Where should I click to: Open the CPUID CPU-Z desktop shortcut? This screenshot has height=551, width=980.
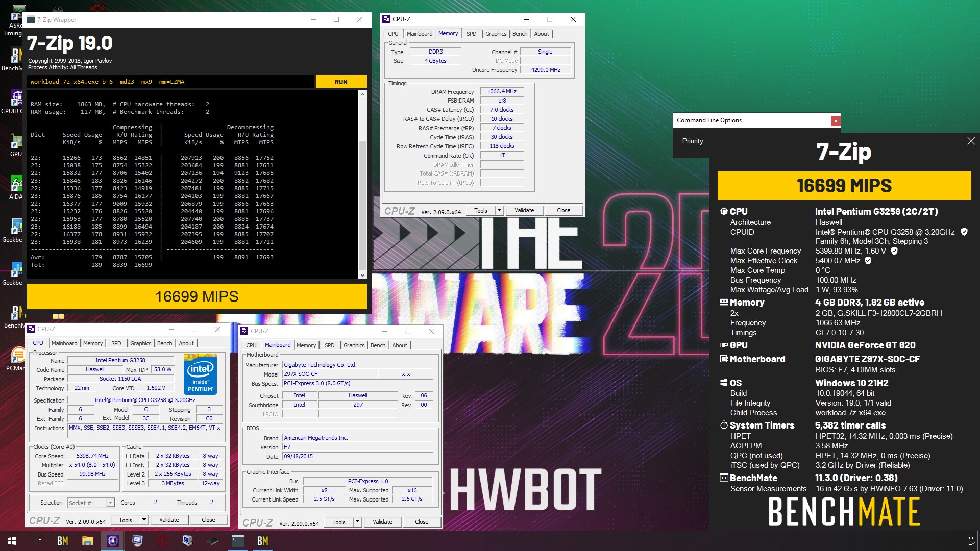12,102
